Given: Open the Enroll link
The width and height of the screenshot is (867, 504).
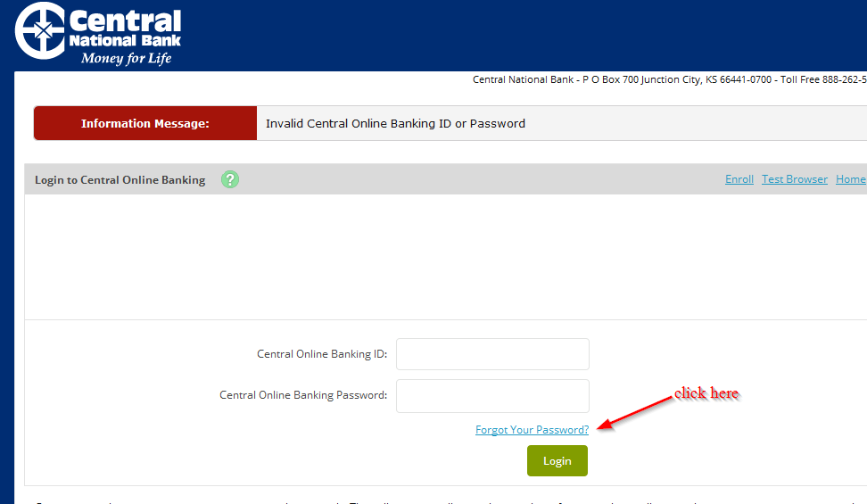Looking at the screenshot, I should [739, 179].
